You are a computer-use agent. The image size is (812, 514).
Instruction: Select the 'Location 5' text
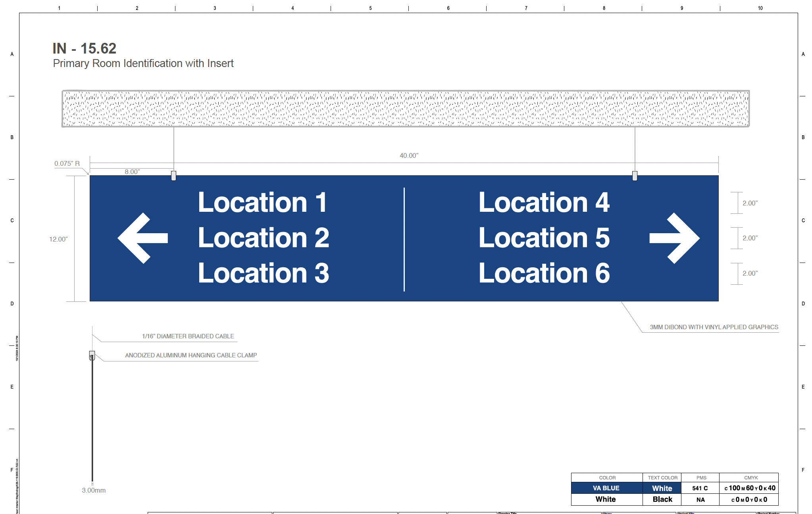(544, 238)
